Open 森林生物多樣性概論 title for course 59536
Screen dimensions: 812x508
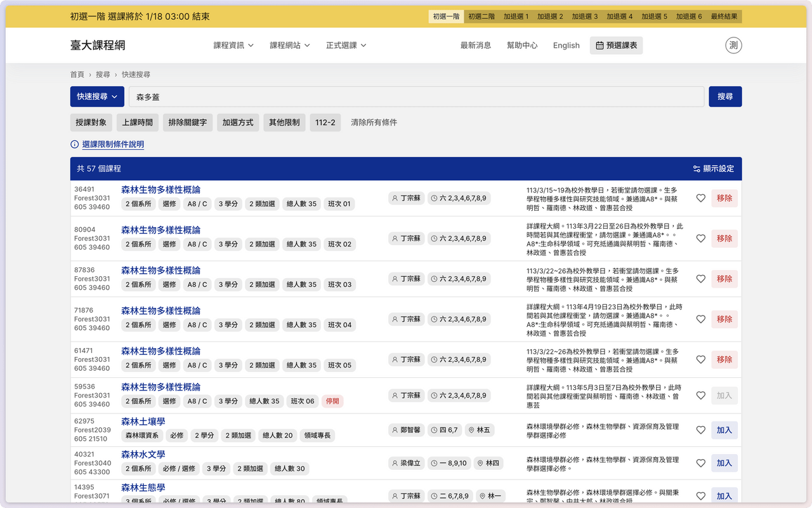click(x=161, y=387)
